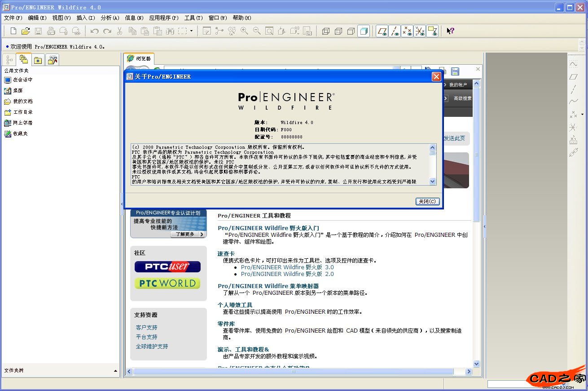Open the 客户支持 support link

click(147, 328)
